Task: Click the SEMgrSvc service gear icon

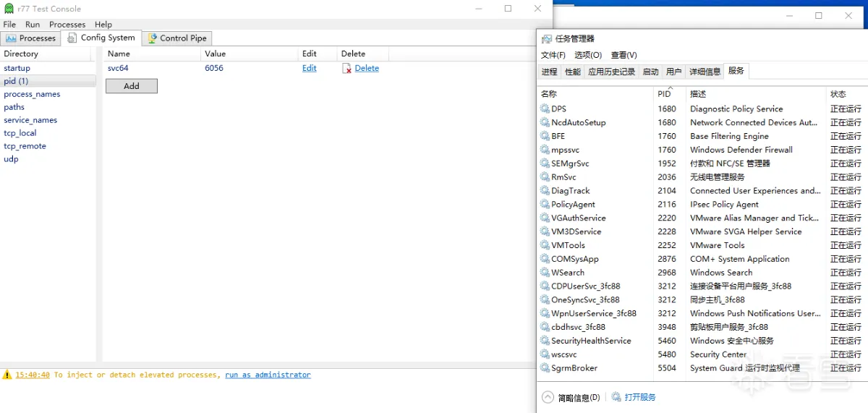Action: click(545, 163)
